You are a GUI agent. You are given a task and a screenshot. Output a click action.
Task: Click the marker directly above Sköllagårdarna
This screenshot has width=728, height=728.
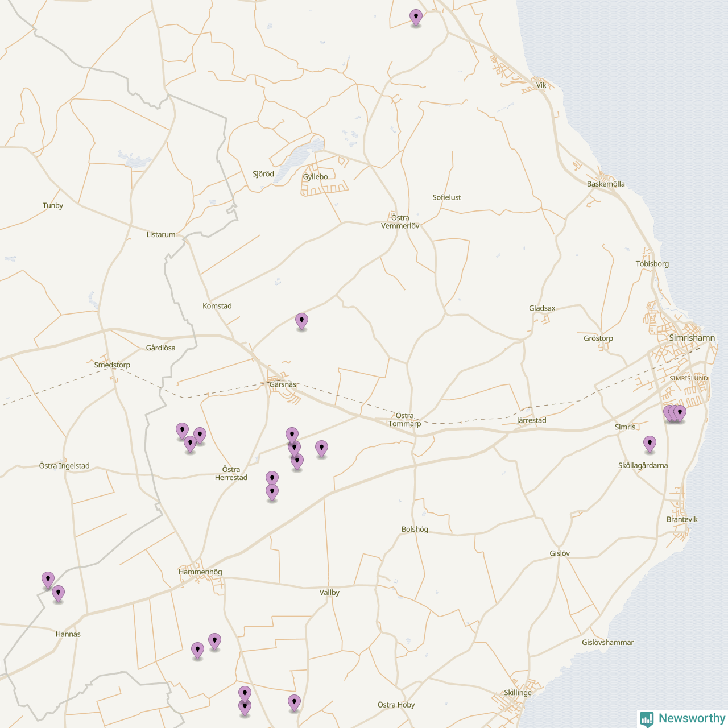coord(650,444)
